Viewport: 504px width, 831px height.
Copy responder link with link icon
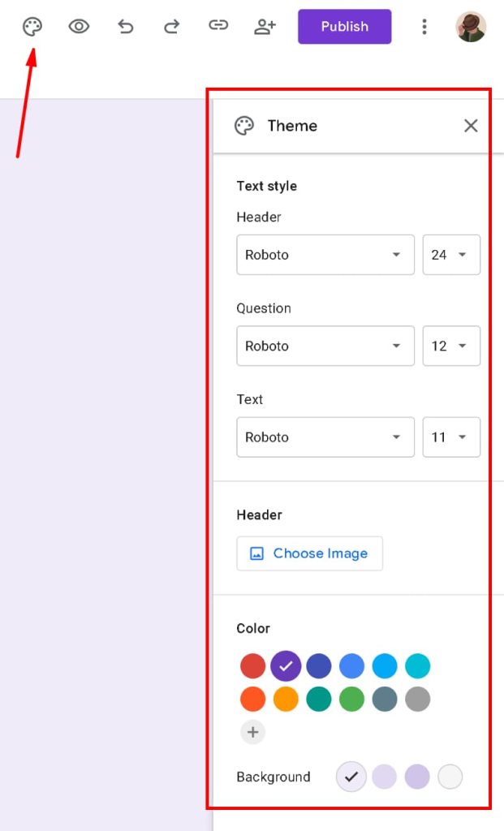(218, 25)
